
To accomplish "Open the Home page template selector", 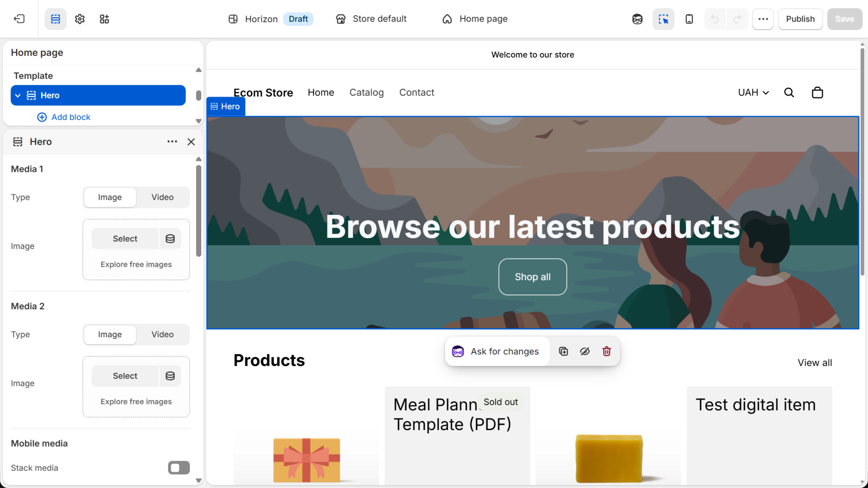I will [475, 19].
